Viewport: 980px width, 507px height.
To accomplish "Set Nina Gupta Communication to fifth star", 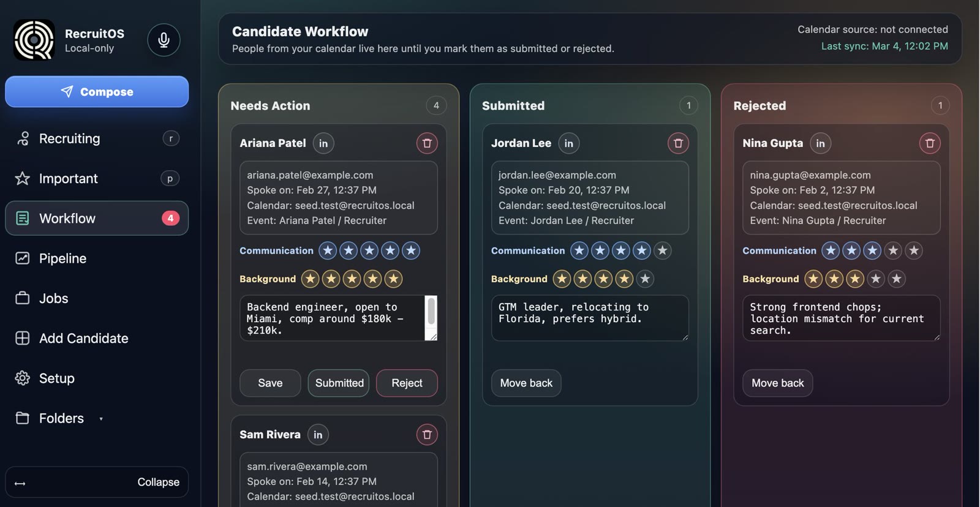I will 914,250.
